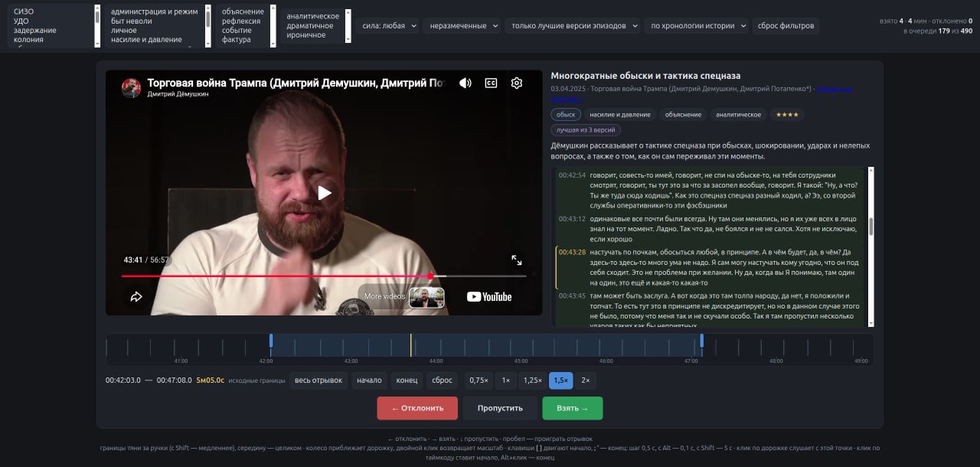Set playback speed to 1×
Image resolution: width=980 pixels, height=467 pixels.
pos(505,380)
